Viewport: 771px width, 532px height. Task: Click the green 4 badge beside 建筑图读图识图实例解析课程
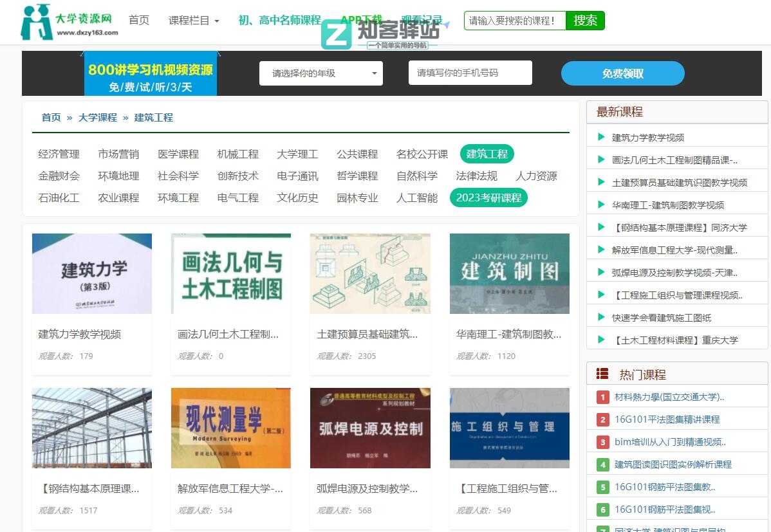click(x=602, y=464)
